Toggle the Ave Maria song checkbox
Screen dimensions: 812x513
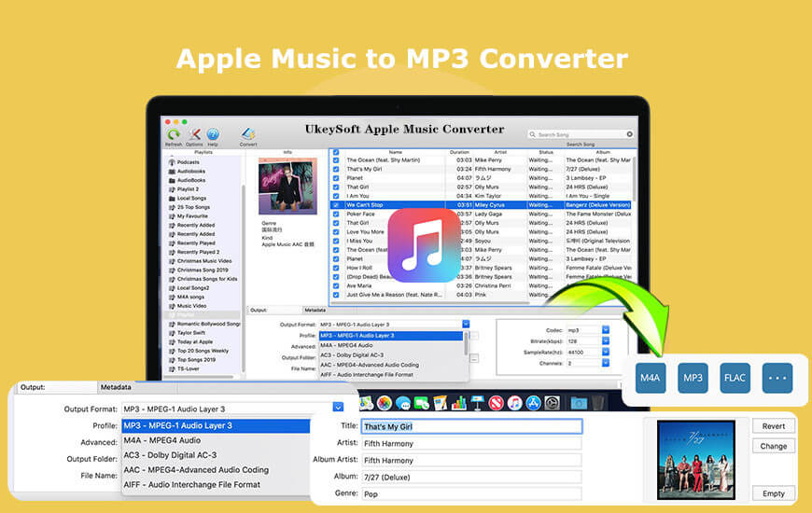336,285
